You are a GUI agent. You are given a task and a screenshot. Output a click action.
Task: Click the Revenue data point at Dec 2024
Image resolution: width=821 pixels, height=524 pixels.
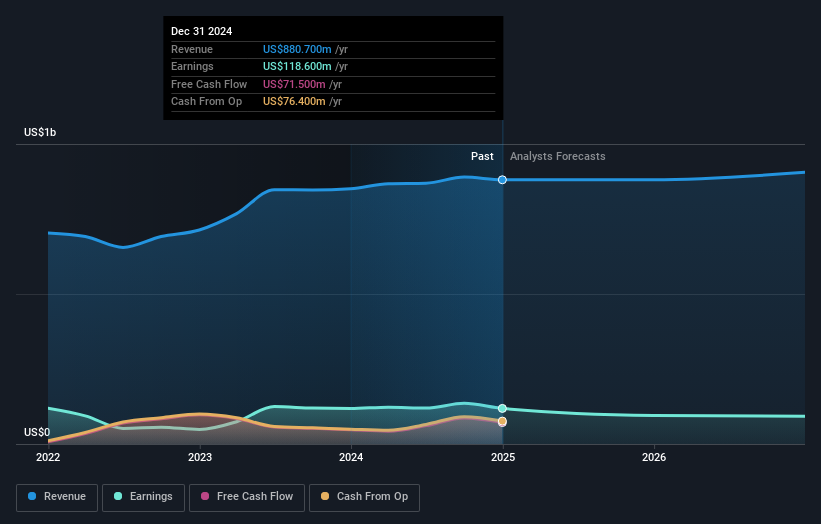tap(502, 180)
